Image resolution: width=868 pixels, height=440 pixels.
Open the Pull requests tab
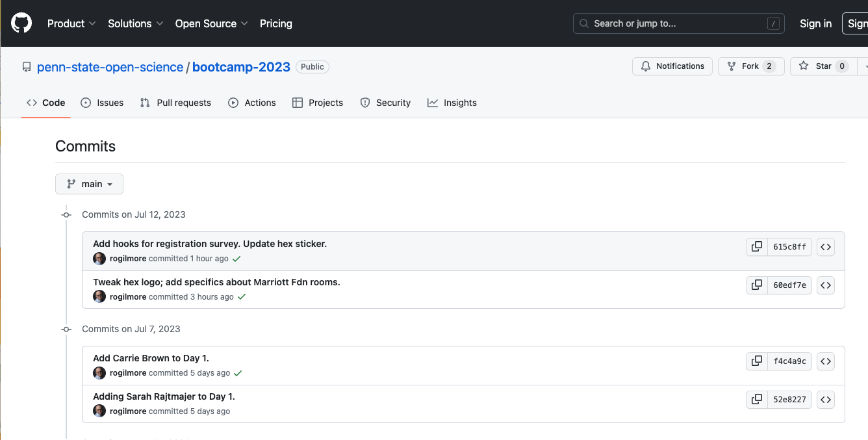pyautogui.click(x=175, y=103)
